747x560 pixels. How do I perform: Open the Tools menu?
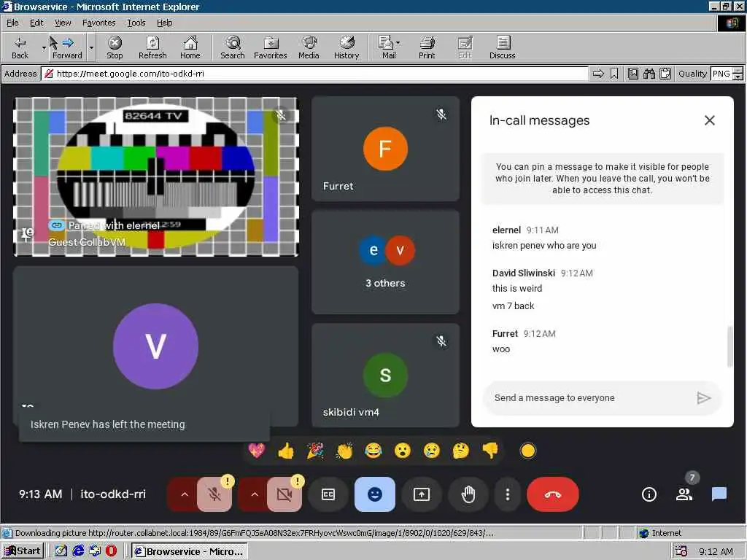[136, 23]
